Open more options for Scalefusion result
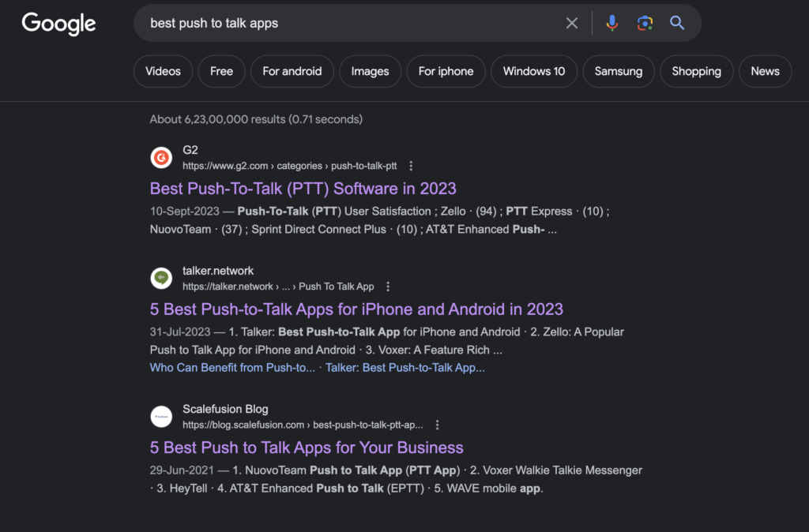 click(x=437, y=425)
